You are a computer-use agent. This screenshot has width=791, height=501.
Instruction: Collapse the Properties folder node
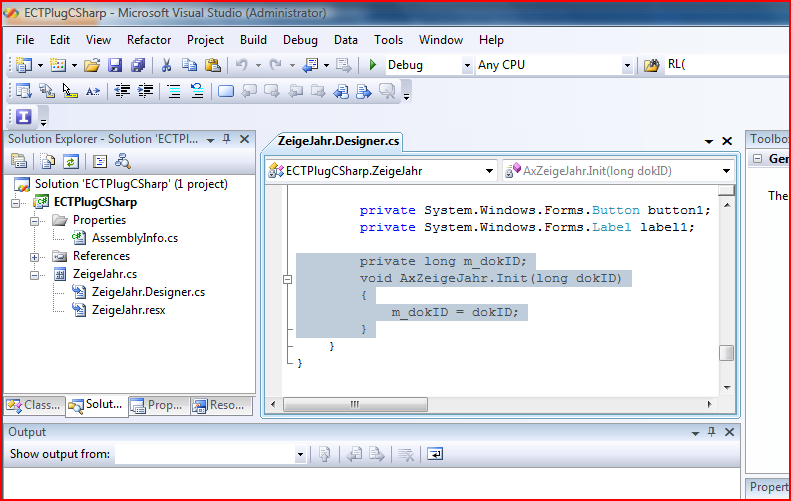(34, 221)
